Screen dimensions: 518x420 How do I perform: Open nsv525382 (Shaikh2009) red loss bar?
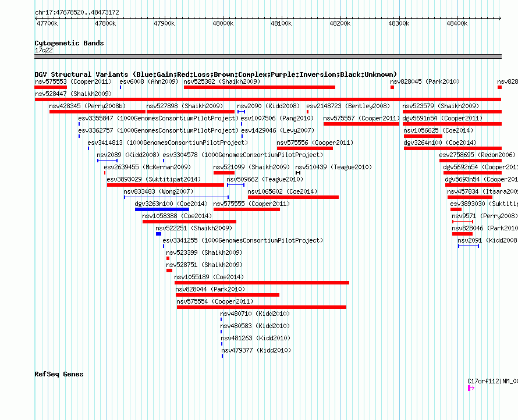pos(260,87)
